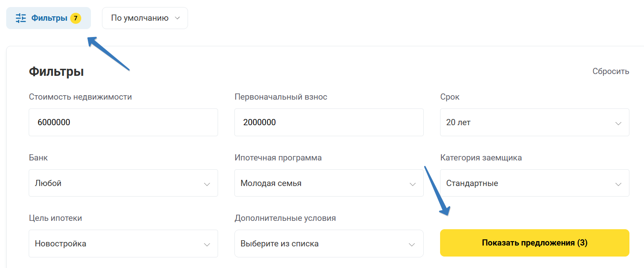Click the Ипотечная программа label
The height and width of the screenshot is (268, 644).
click(x=278, y=158)
